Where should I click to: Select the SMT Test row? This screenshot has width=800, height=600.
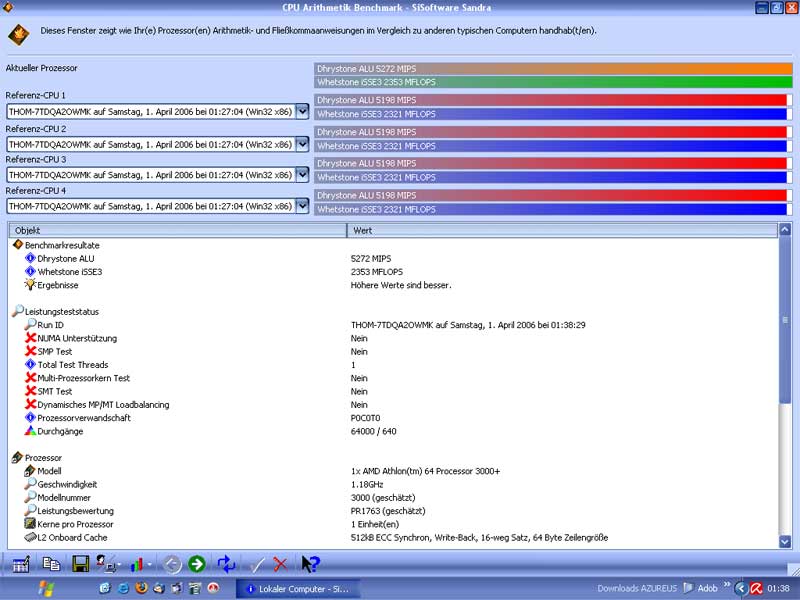coord(48,391)
